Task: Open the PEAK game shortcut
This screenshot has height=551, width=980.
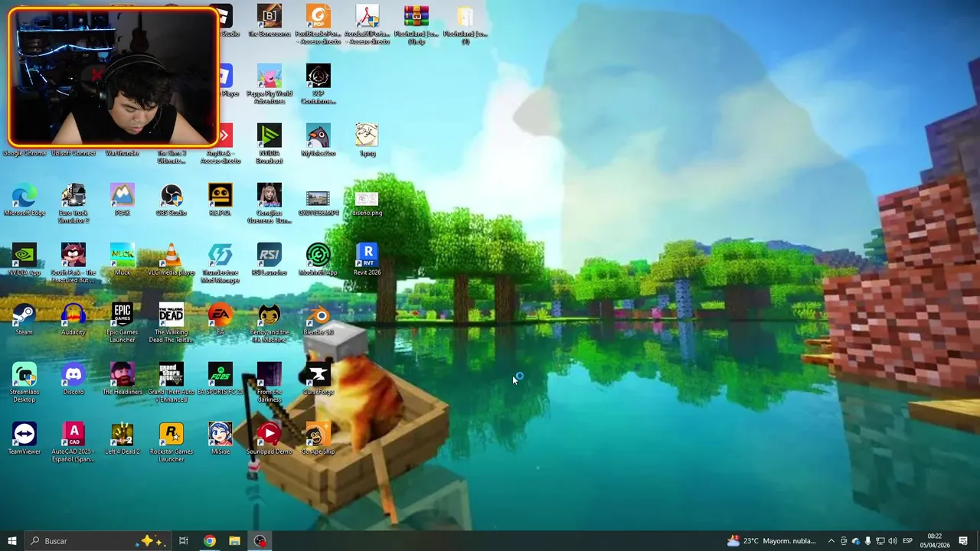Action: click(122, 200)
